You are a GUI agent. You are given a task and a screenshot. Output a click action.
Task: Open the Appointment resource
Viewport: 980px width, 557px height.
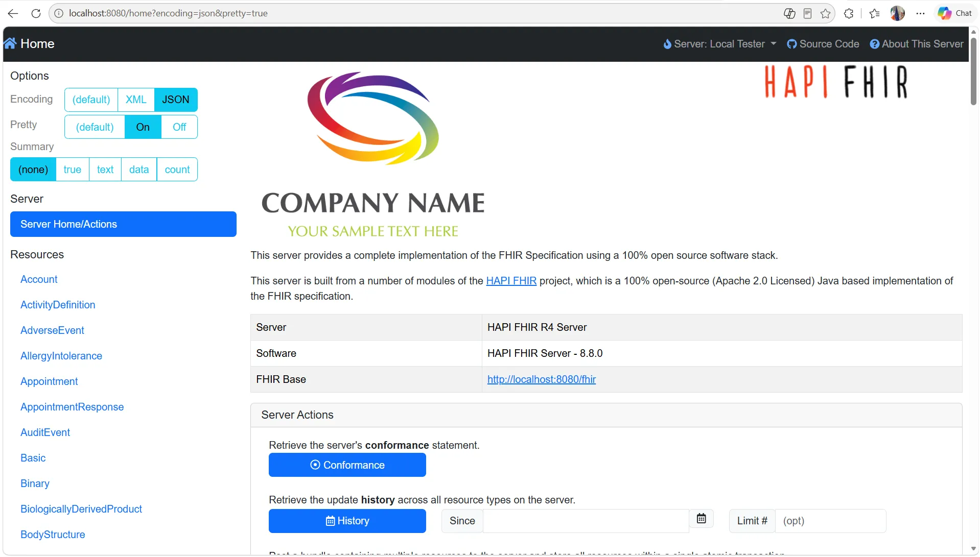pyautogui.click(x=49, y=381)
